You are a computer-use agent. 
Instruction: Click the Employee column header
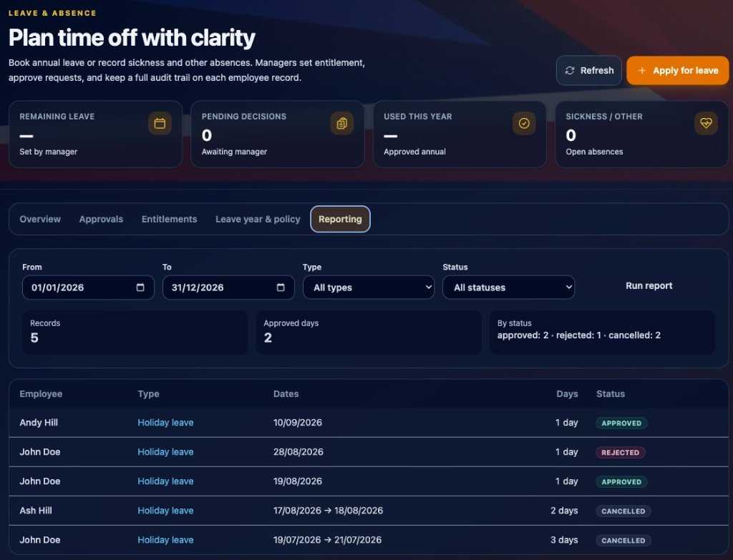pyautogui.click(x=41, y=394)
